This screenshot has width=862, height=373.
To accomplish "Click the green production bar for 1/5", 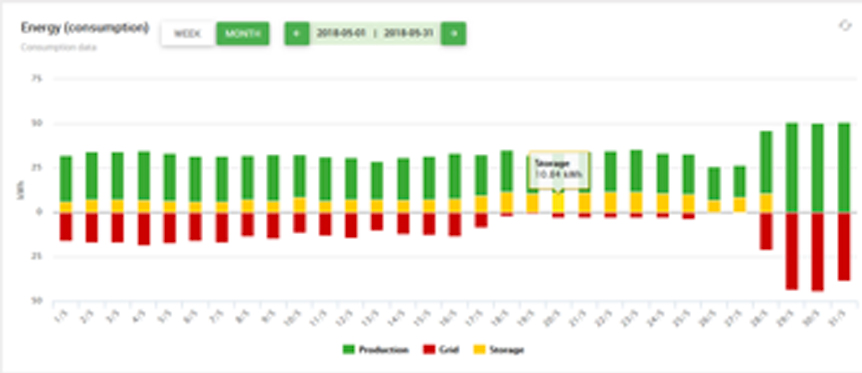I will tap(66, 179).
